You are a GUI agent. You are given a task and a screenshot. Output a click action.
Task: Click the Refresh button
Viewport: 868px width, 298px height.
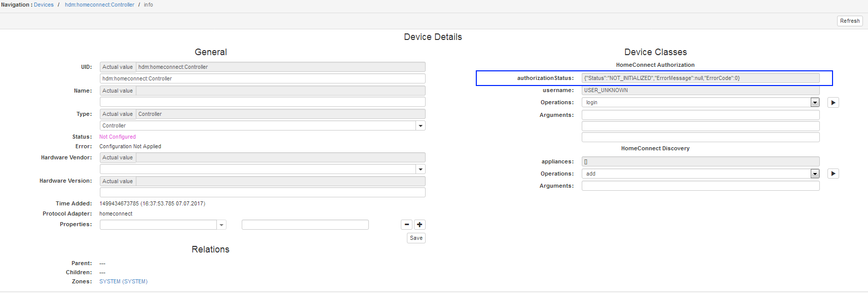pos(850,21)
